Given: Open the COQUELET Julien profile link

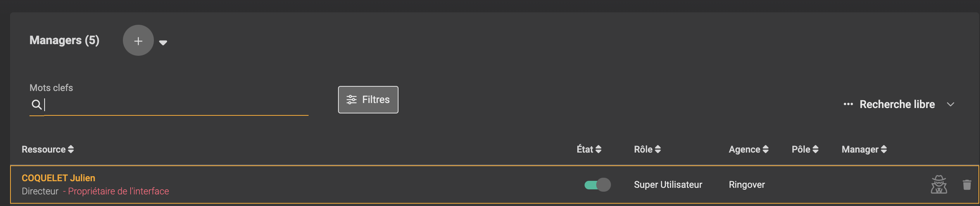Looking at the screenshot, I should (59, 178).
